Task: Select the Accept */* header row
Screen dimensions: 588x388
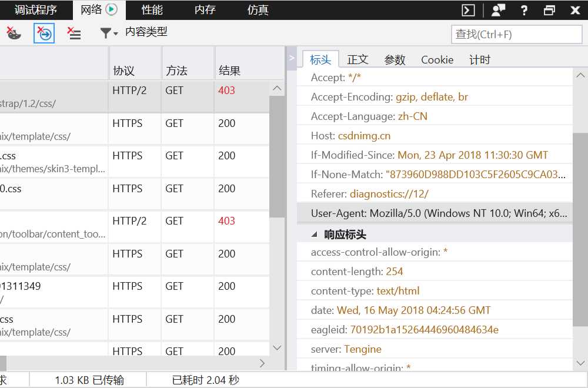Action: pos(435,77)
